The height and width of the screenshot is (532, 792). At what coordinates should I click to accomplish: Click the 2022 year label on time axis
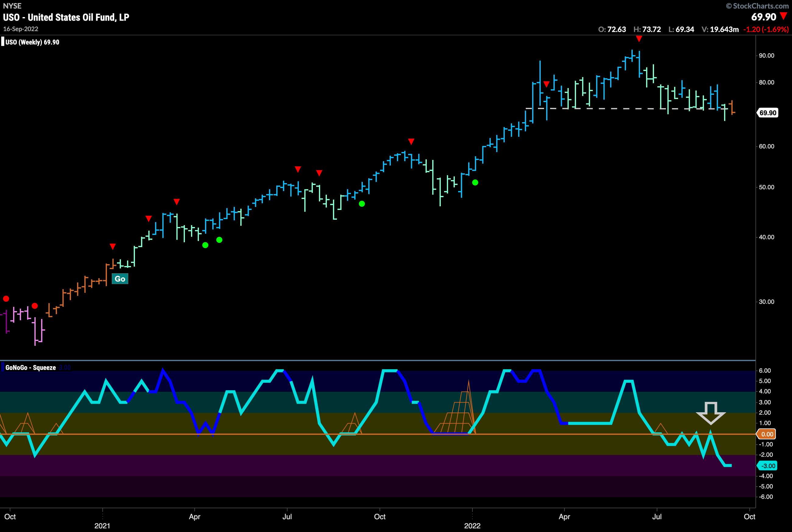coord(472,526)
